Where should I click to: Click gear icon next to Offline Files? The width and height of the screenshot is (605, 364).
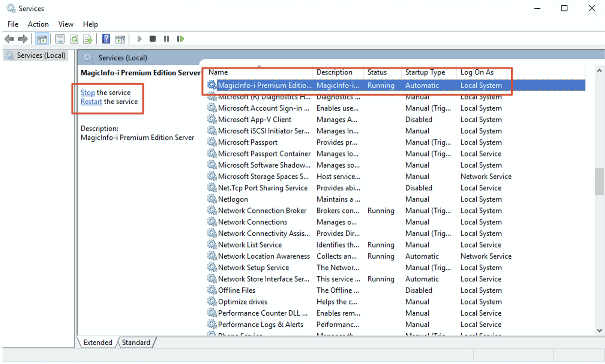coord(212,290)
